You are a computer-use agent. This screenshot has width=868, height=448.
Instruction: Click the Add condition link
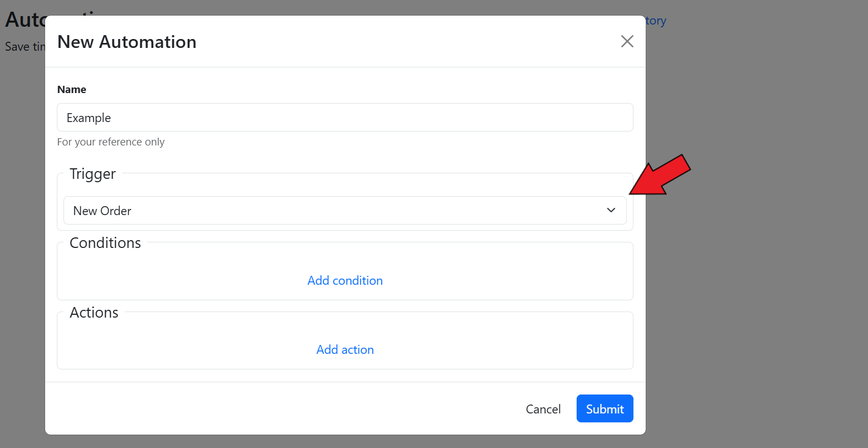[x=345, y=280]
